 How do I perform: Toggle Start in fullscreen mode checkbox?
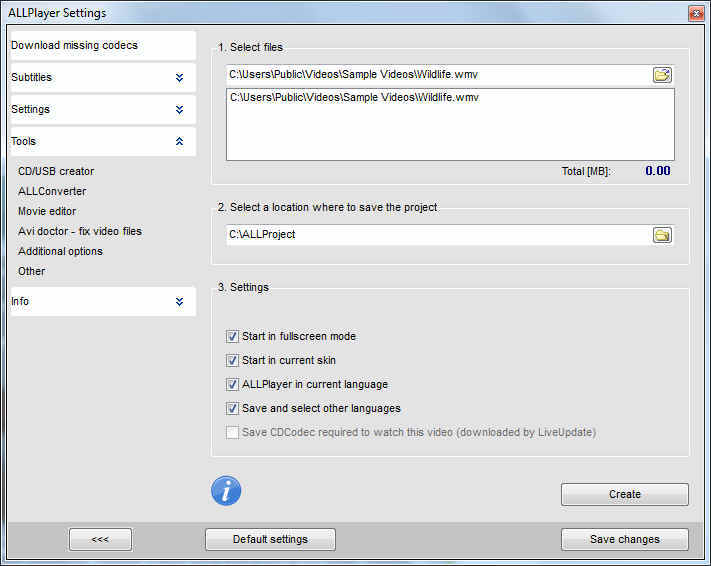click(x=233, y=337)
